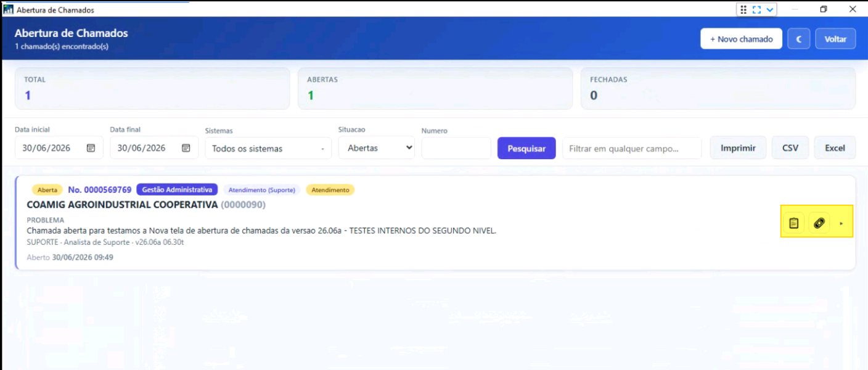868x370 pixels.
Task: Run the search with Pesquisar button
Action: pyautogui.click(x=526, y=148)
